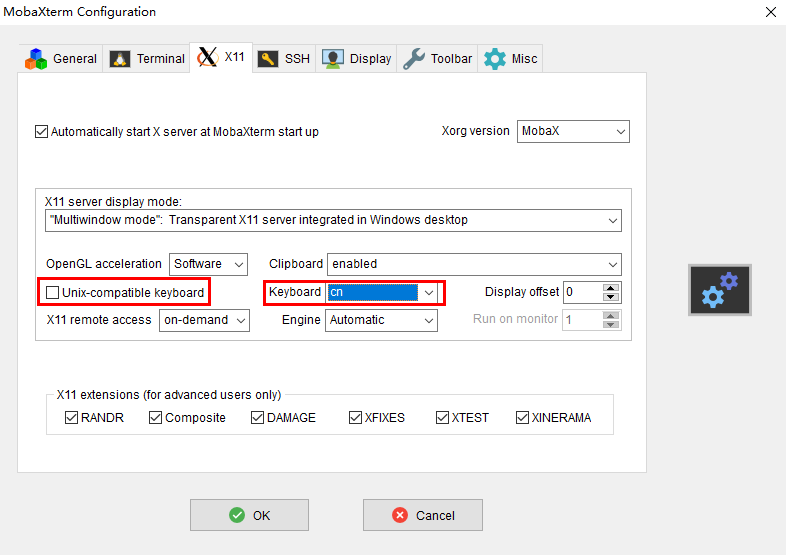Disable the XTEST extension
The image size is (786, 555).
coord(443,418)
